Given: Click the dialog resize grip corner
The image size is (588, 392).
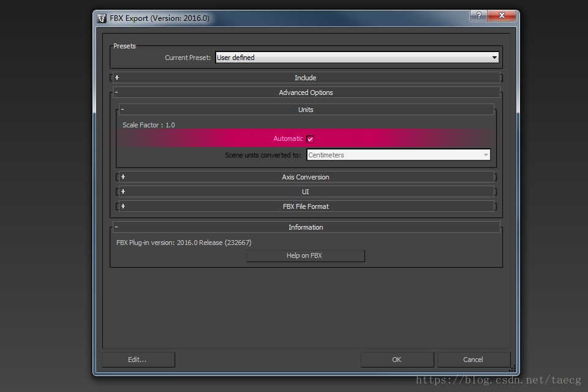Looking at the screenshot, I should 512,368.
